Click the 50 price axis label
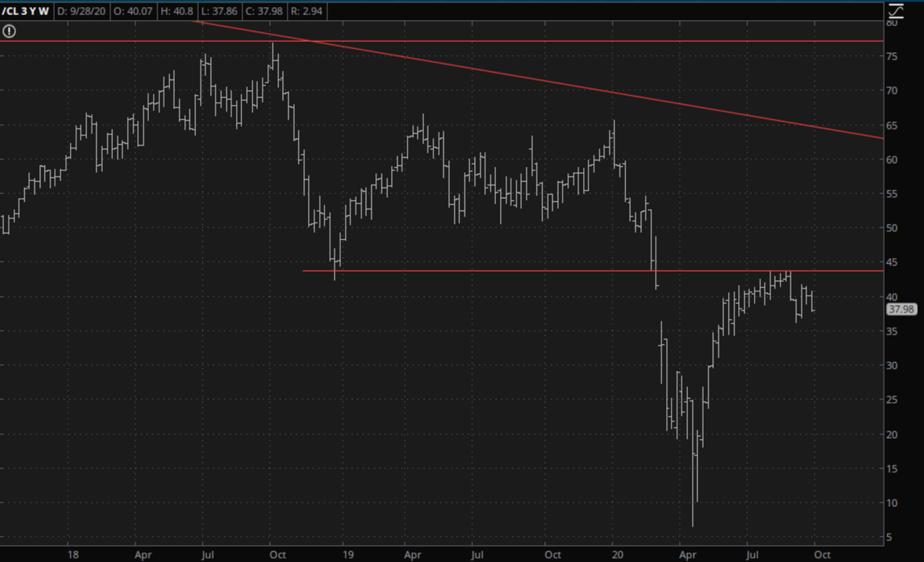Screen dimensions: 924x562 891,228
